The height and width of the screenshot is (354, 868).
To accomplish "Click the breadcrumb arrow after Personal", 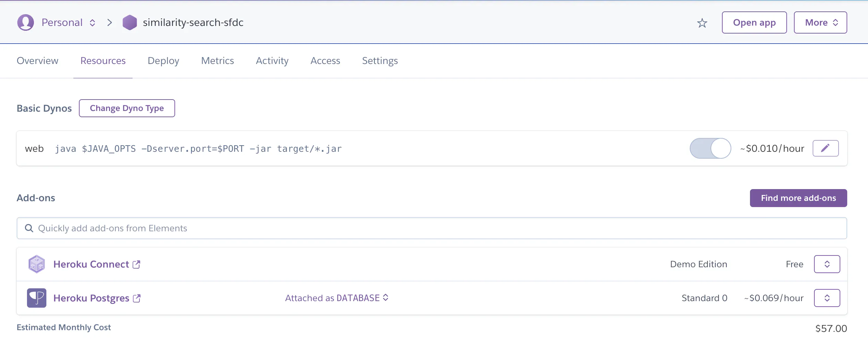I will point(110,22).
